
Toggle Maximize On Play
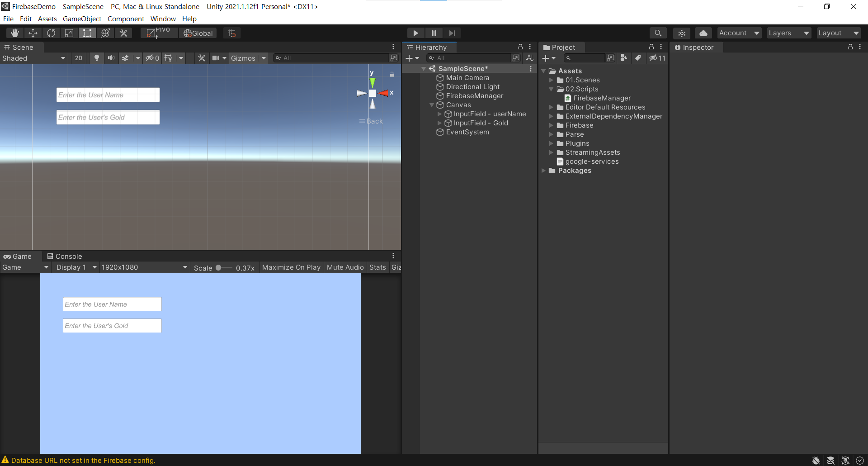291,267
